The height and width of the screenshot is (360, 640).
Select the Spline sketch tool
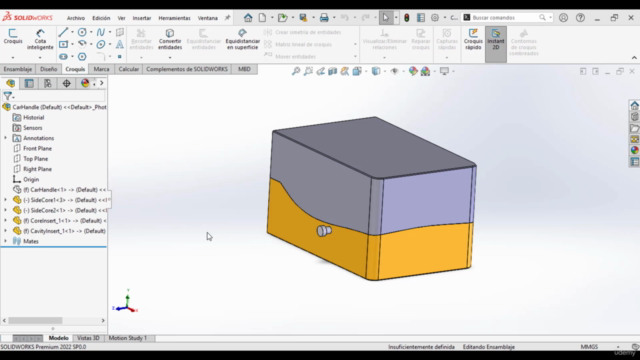(100, 32)
